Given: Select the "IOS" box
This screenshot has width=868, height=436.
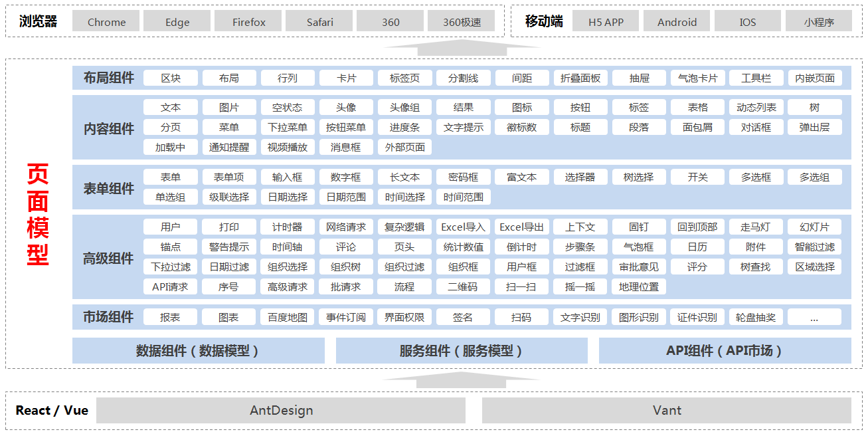Looking at the screenshot, I should click(x=748, y=21).
